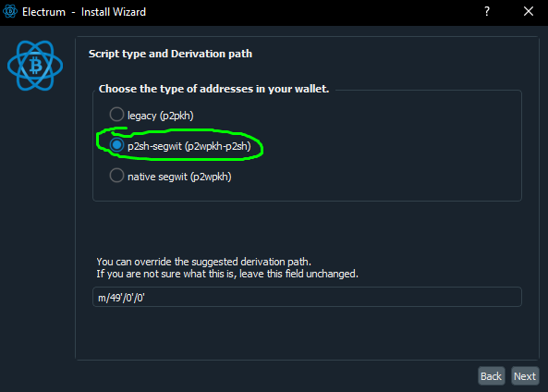Click the native segwit (p2wpkh) label text
This screenshot has height=392, width=548.
tap(179, 177)
